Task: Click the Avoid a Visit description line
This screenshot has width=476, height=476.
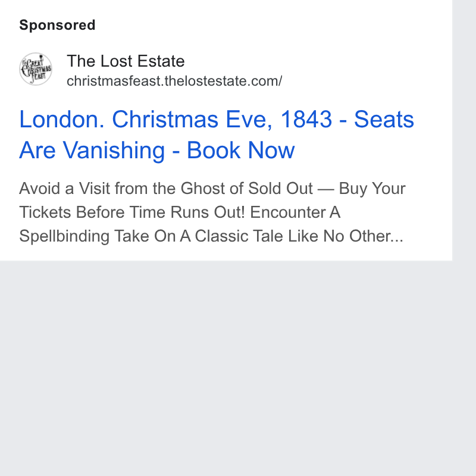Action: click(212, 189)
